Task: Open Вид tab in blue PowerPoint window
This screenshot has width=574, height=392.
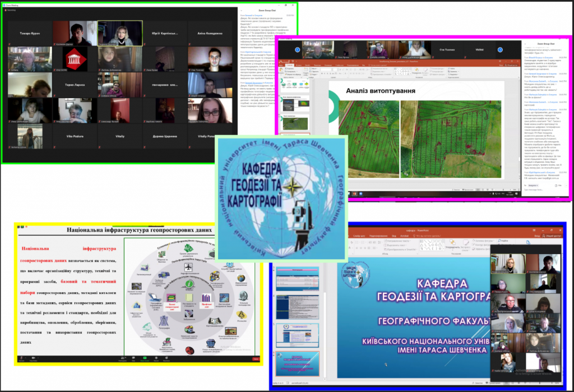Action: [x=394, y=236]
